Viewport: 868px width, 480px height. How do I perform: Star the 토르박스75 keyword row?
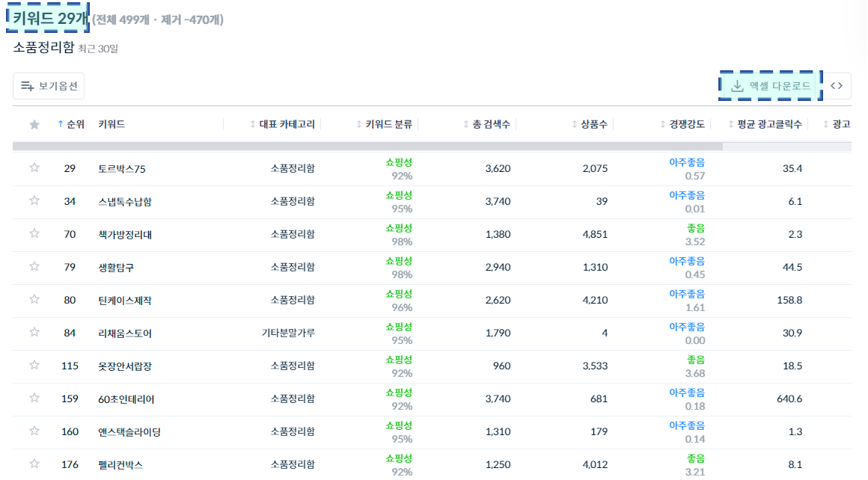(34, 167)
